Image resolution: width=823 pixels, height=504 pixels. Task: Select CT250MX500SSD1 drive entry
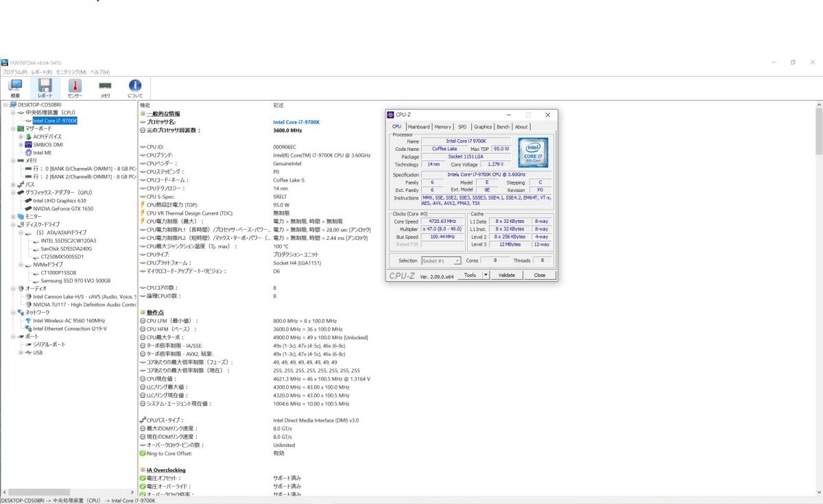[62, 256]
